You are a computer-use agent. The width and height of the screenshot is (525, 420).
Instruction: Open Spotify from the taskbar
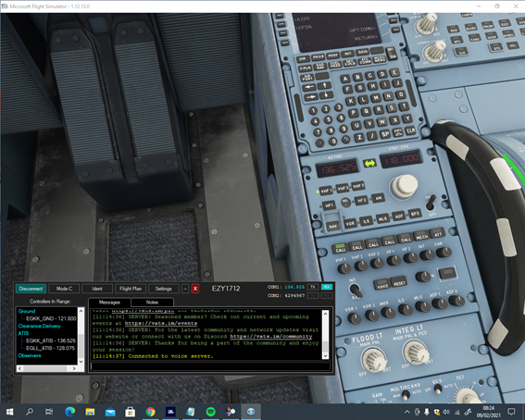point(210,412)
